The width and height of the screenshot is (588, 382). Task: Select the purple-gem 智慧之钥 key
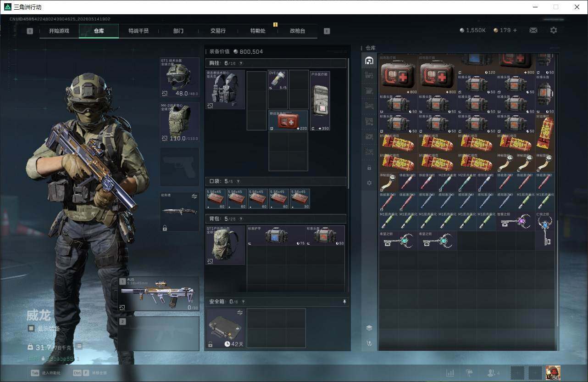(x=516, y=221)
